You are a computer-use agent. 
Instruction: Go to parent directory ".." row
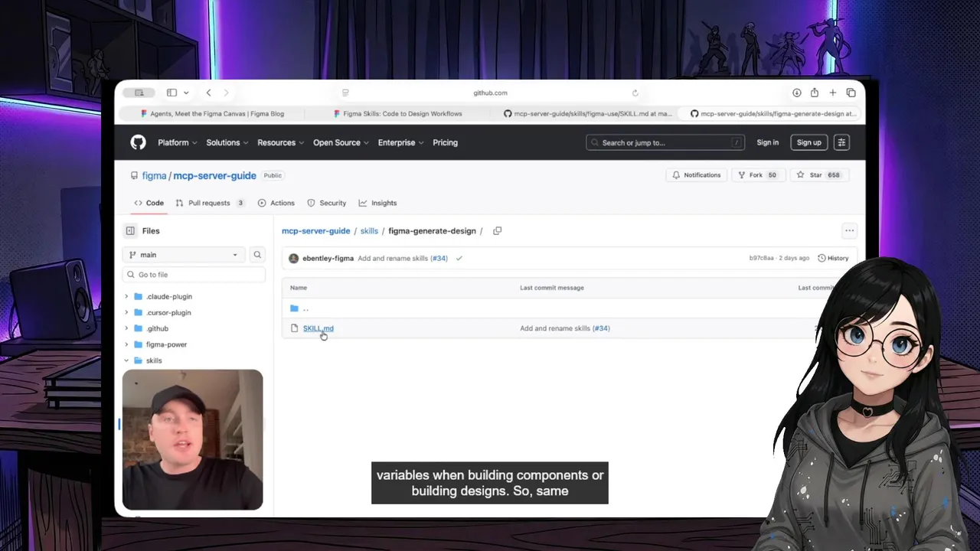(570, 308)
